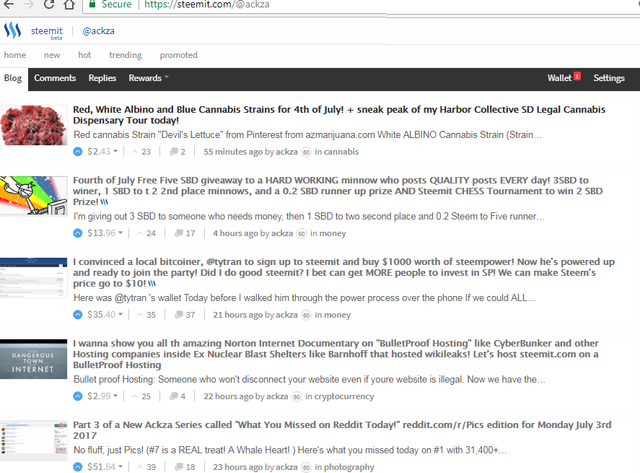The width and height of the screenshot is (640, 473).
Task: Open the Fourth of July Free Five SBD post title
Action: (x=338, y=191)
